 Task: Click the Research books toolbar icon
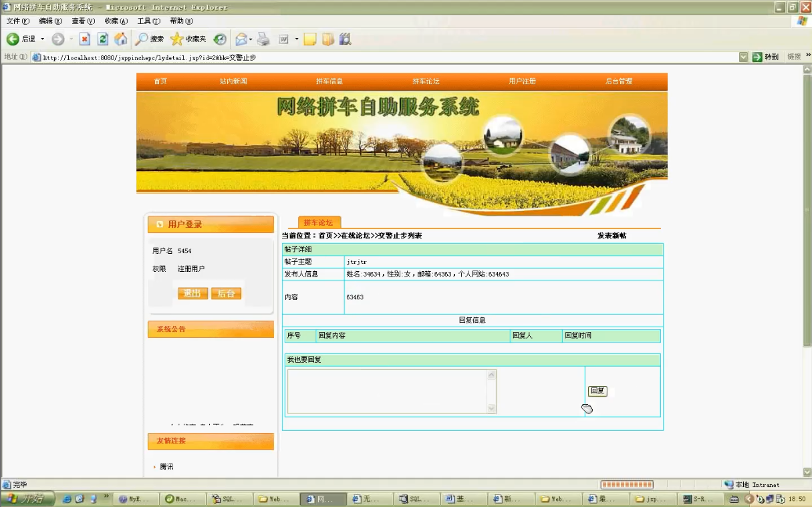[345, 39]
